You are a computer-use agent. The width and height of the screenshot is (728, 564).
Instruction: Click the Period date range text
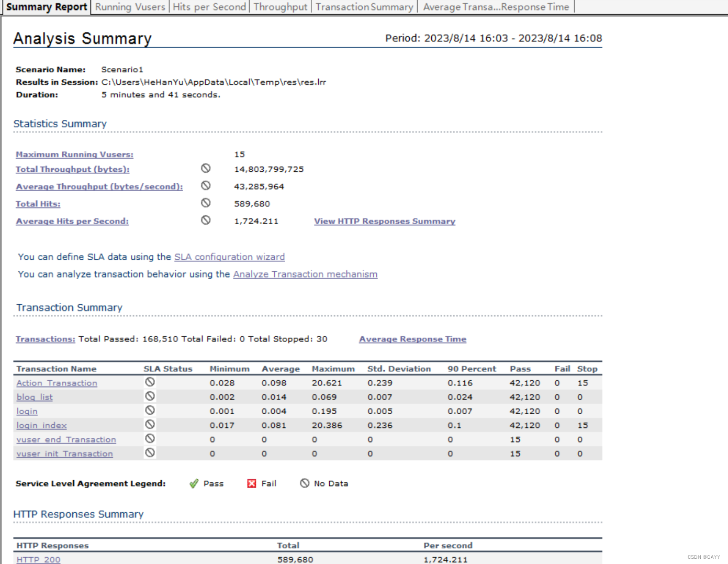(494, 38)
